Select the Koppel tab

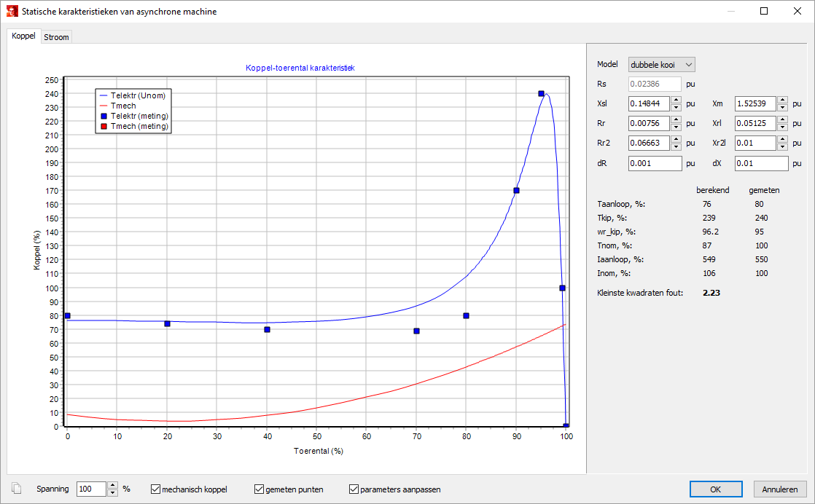click(x=23, y=36)
